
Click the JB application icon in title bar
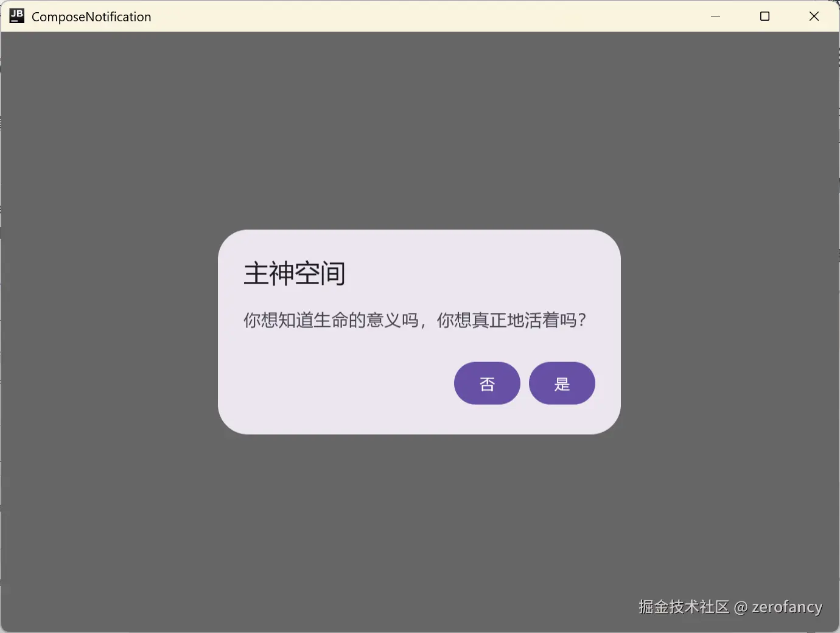[16, 15]
